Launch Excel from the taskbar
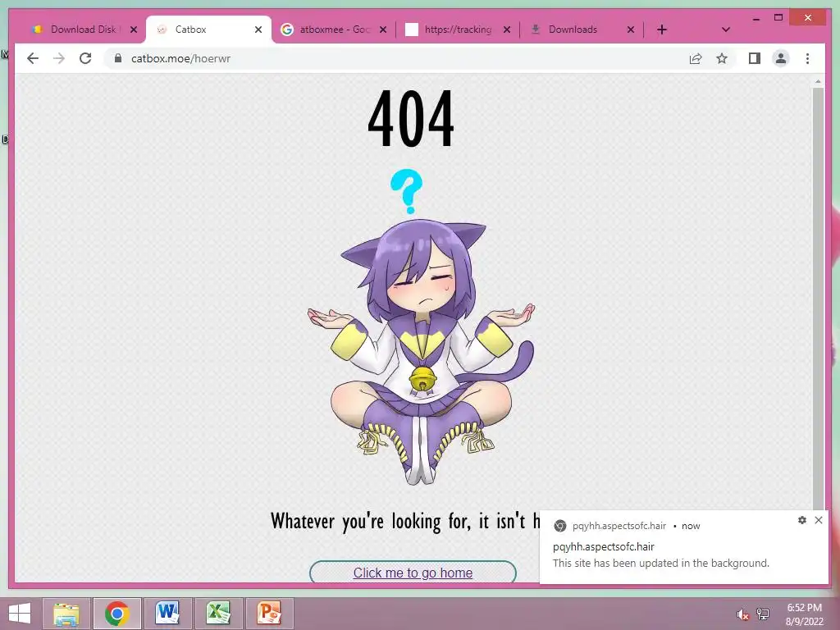840x630 pixels. click(x=218, y=614)
